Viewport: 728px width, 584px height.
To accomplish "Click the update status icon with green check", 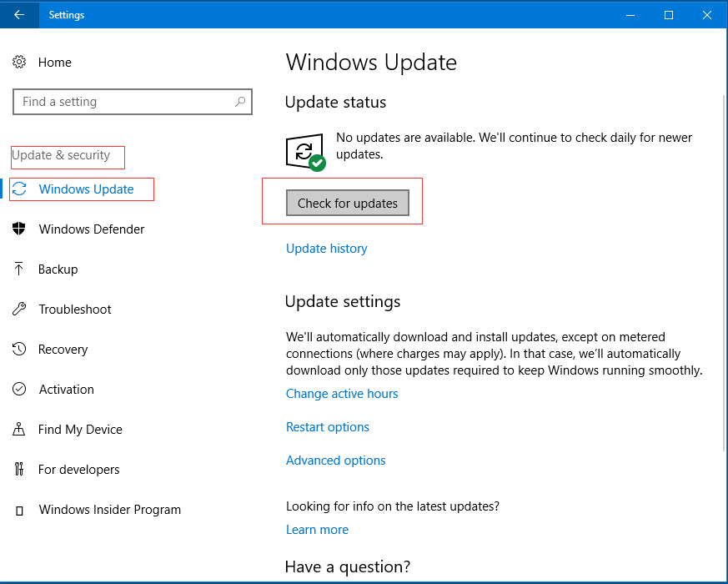I will [305, 153].
